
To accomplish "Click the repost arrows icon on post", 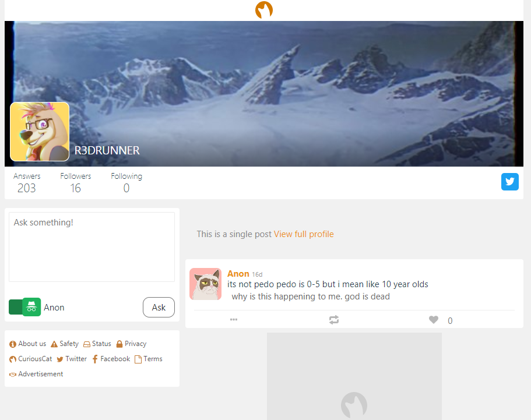I will [x=334, y=320].
